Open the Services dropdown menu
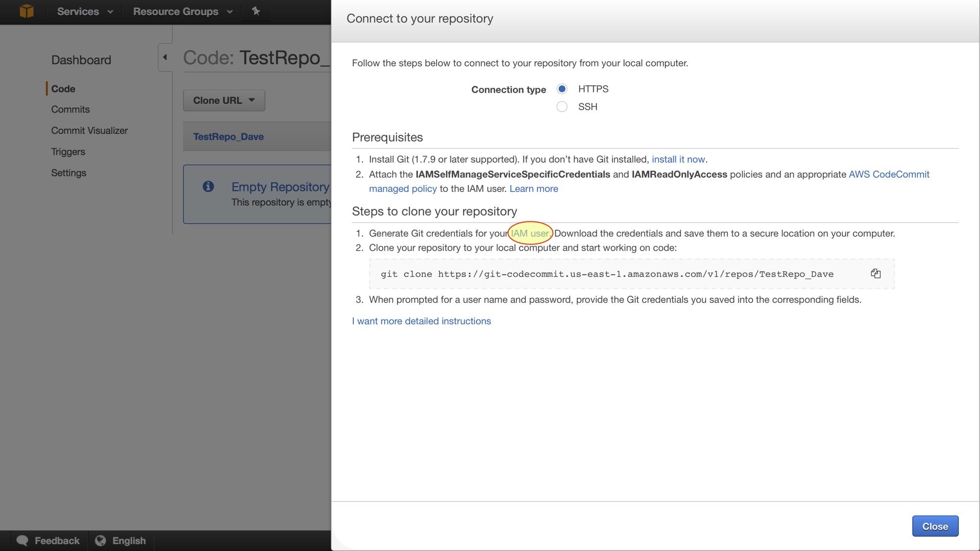This screenshot has height=551, width=980. click(x=85, y=11)
